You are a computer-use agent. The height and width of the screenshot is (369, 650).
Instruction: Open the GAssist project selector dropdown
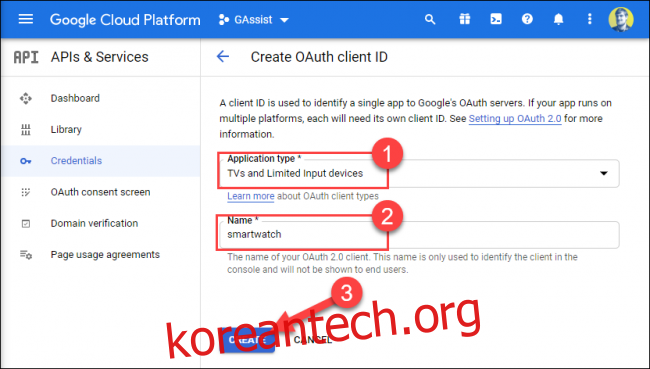[254, 20]
